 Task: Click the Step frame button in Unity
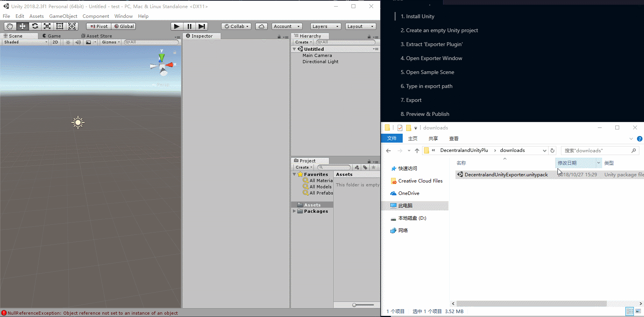coord(202,26)
